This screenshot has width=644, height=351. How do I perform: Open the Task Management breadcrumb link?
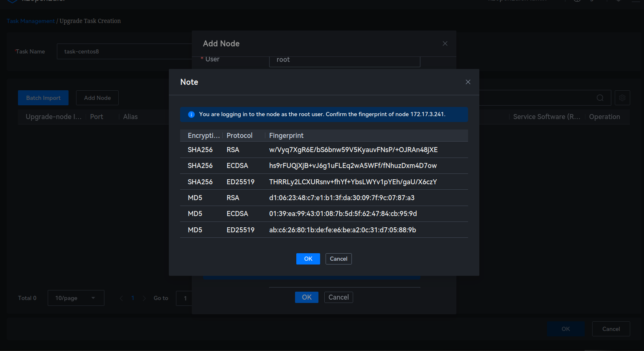coord(31,21)
